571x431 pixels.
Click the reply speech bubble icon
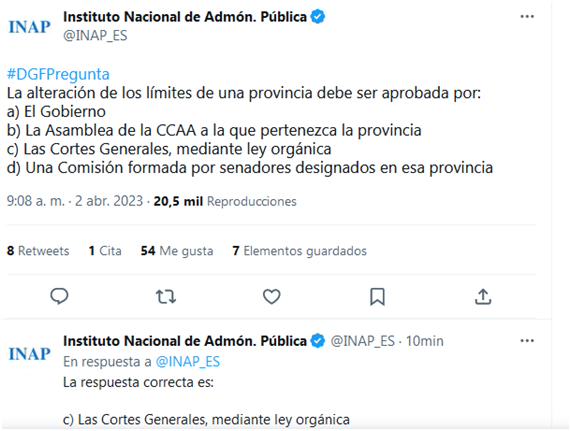[59, 296]
